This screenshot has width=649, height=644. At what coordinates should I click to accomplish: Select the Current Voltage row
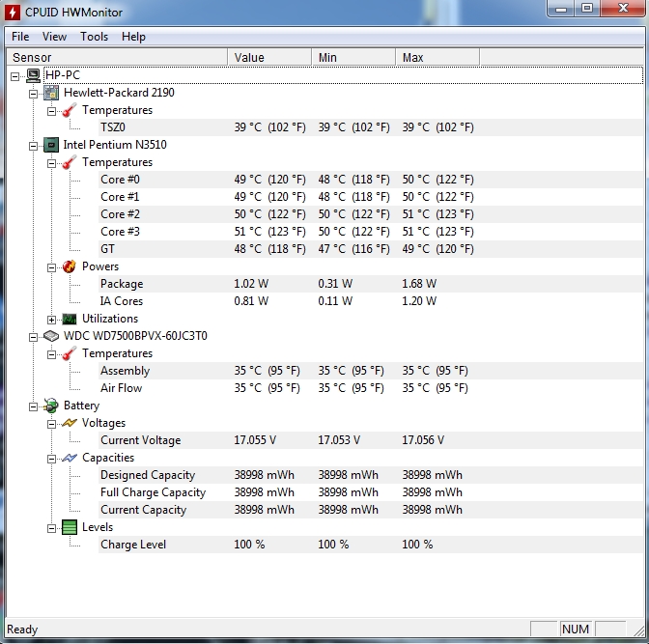[x=371, y=440]
